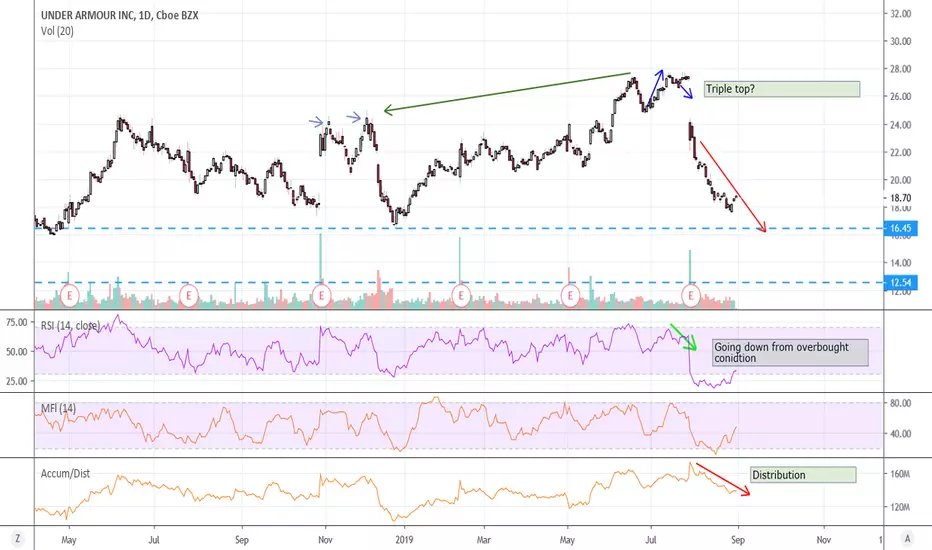Open the earliest earnings E marker, beside the Vol axis start
Viewport: 932px width, 550px height.
pyautogui.click(x=70, y=295)
